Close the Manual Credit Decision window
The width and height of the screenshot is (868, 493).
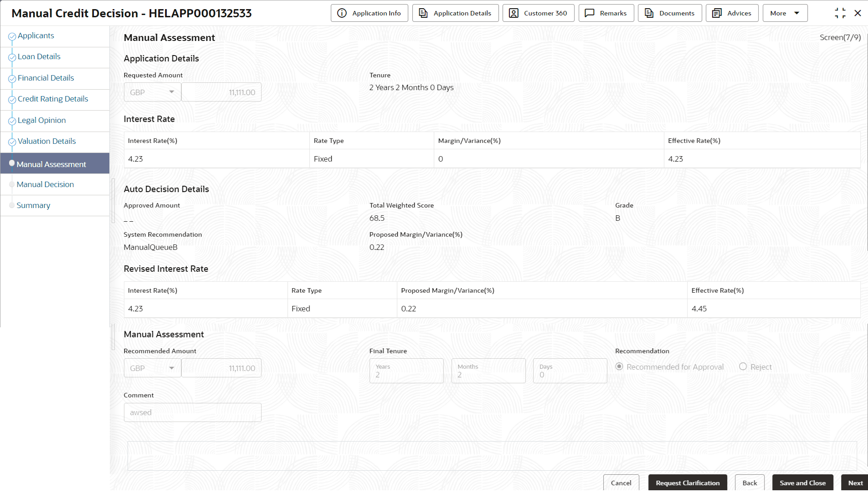tap(858, 13)
